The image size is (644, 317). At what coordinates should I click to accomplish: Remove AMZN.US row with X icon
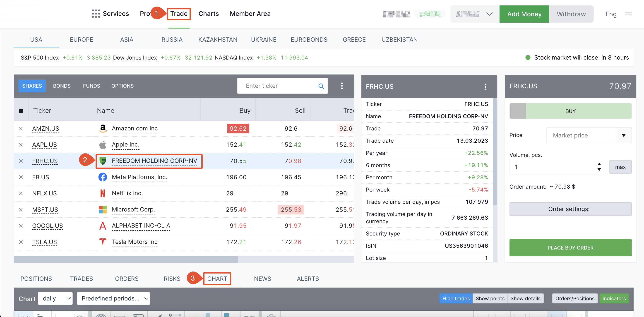coord(21,129)
